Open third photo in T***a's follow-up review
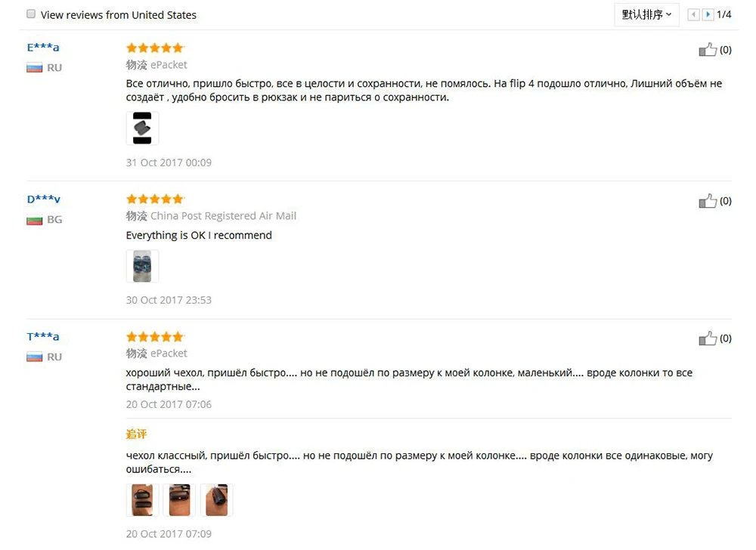The width and height of the screenshot is (756, 550). coord(216,500)
